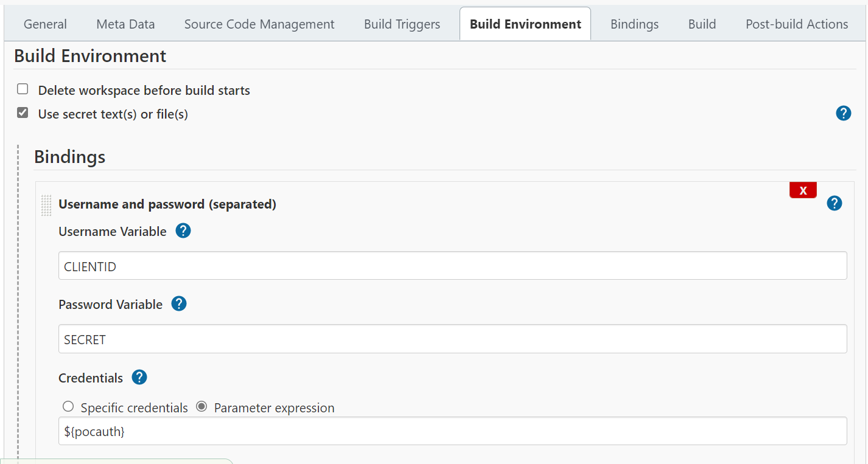Uncheck Use secret text(s) or file(s)
The image size is (868, 464).
tap(23, 113)
